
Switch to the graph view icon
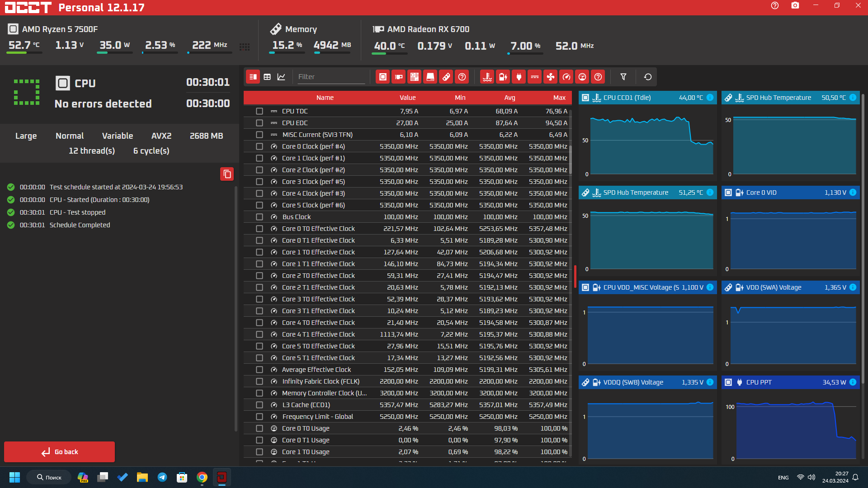tap(281, 77)
